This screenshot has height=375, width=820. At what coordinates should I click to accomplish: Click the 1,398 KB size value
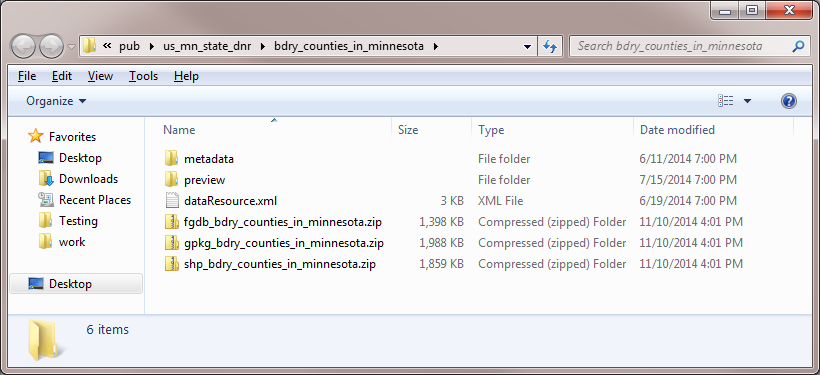pos(441,222)
